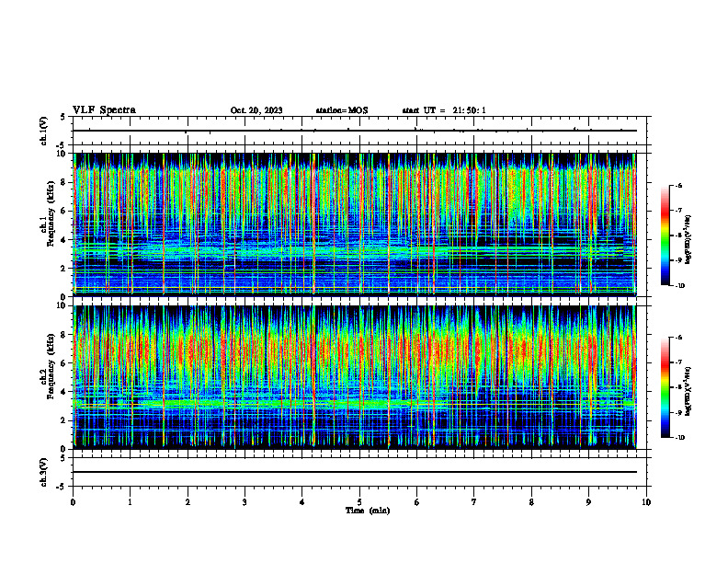
Task: Click the "-8" label on ch.2 colorbar
Action: (x=678, y=388)
